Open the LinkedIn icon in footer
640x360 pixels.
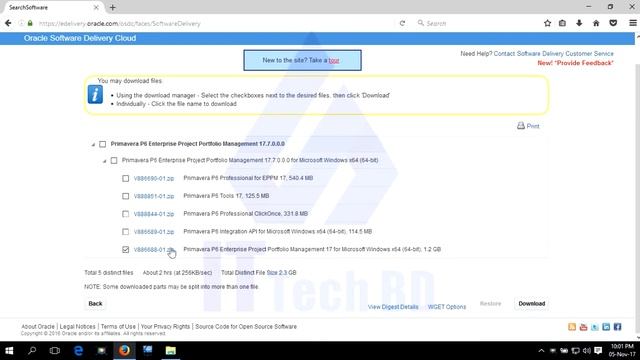click(606, 327)
